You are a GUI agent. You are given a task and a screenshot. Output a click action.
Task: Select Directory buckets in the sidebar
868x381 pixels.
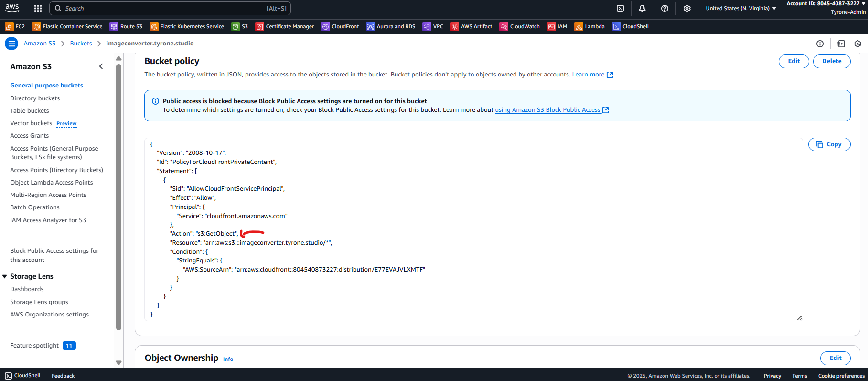coord(35,98)
